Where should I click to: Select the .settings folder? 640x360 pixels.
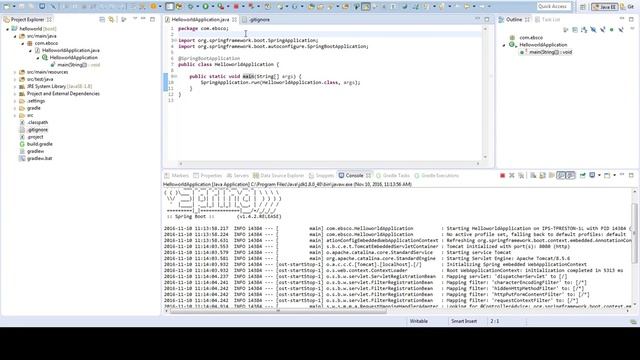[x=36, y=101]
